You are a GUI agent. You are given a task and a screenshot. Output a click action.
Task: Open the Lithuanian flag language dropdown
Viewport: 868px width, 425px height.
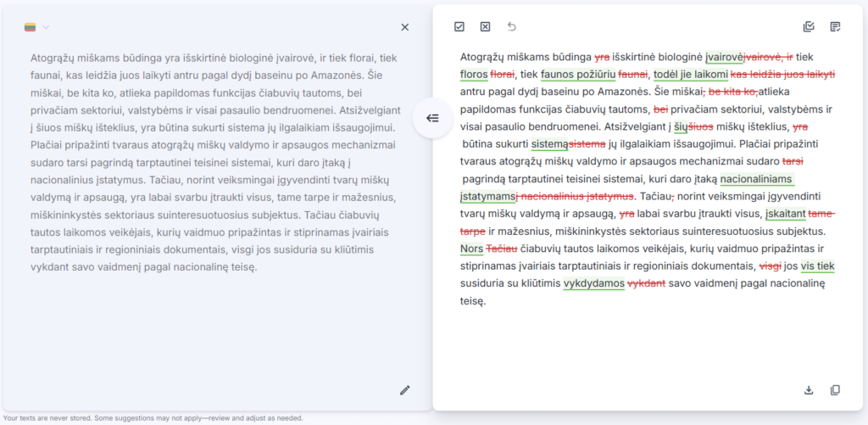coord(30,27)
